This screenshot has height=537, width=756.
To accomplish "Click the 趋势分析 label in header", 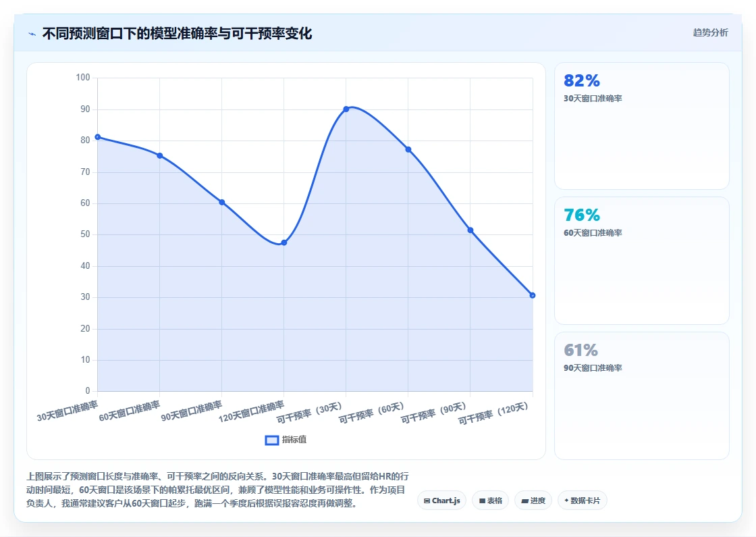I will pyautogui.click(x=710, y=33).
